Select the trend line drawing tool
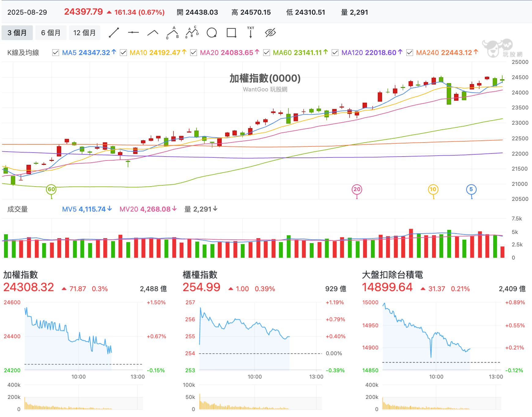 pyautogui.click(x=114, y=33)
